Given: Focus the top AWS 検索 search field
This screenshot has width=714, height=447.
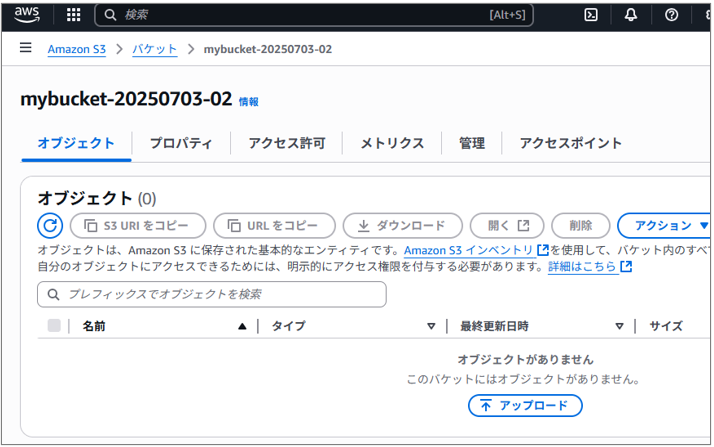Looking at the screenshot, I should tap(314, 15).
